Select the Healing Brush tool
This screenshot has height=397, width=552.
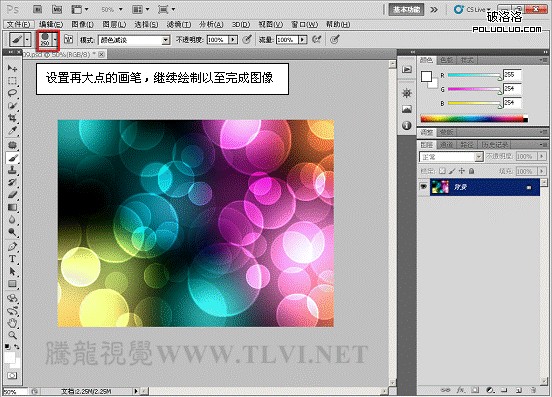click(12, 145)
